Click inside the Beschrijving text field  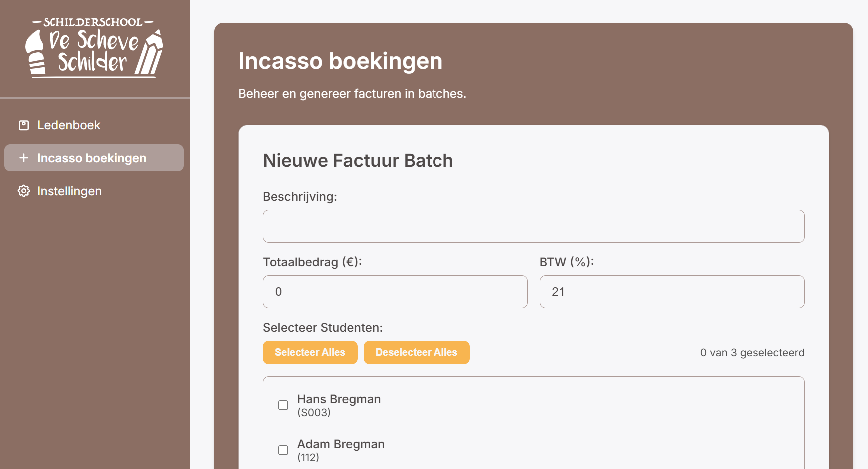(533, 226)
